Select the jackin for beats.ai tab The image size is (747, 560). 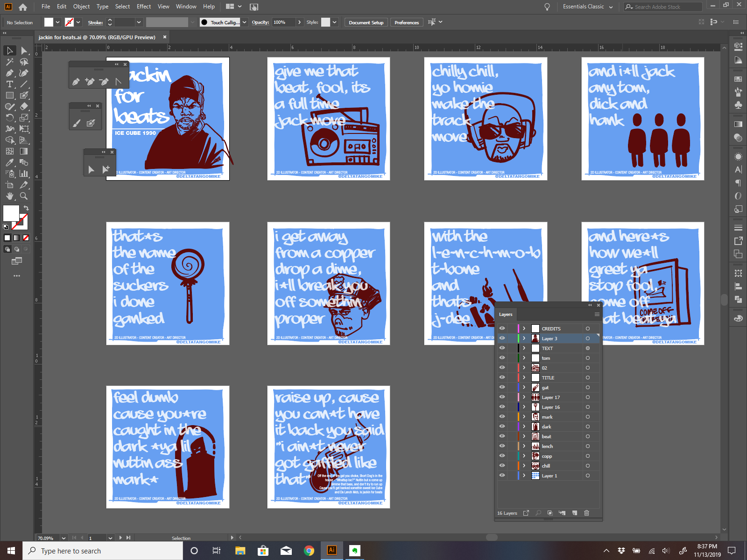(x=97, y=37)
